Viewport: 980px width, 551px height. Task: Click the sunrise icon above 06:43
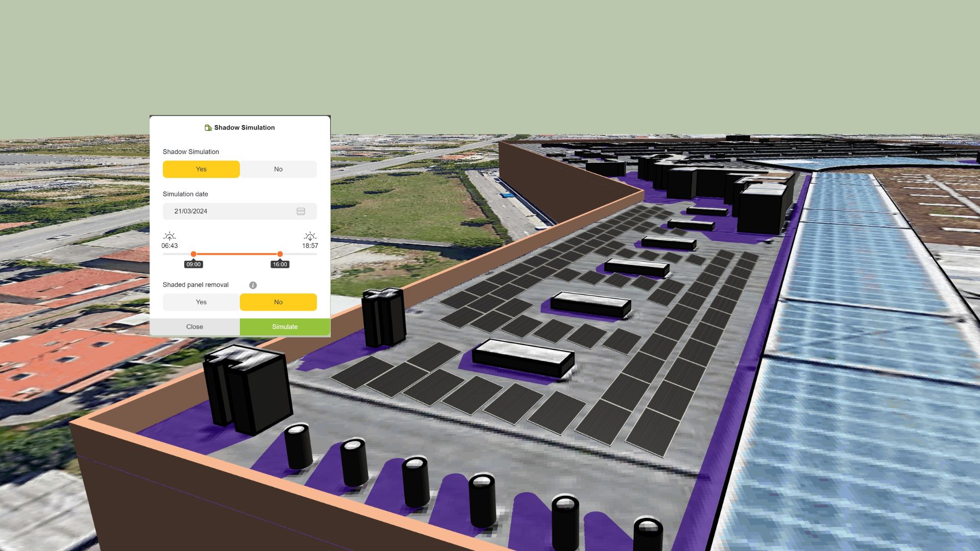click(169, 236)
